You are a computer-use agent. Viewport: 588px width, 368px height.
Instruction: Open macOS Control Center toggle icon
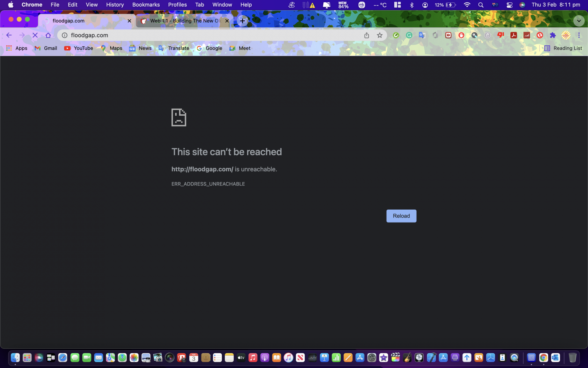(x=510, y=5)
